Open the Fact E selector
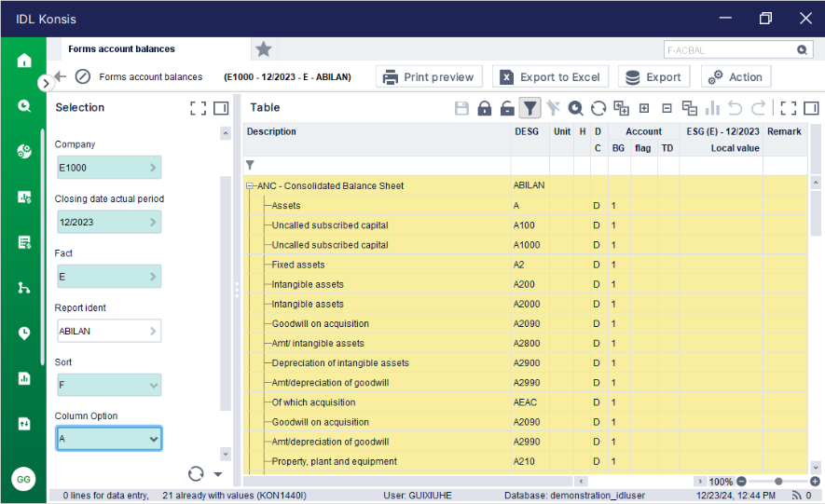The image size is (825, 504). 109,277
